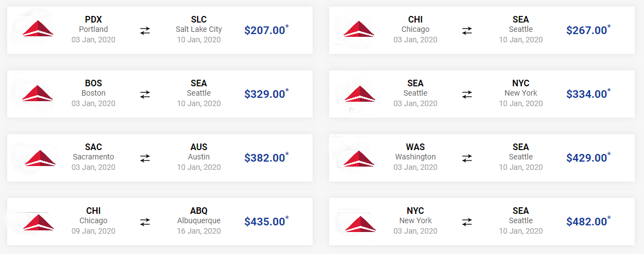Open the $435.00 Chicago to Albuquerque deal
644x254 pixels.
[266, 221]
